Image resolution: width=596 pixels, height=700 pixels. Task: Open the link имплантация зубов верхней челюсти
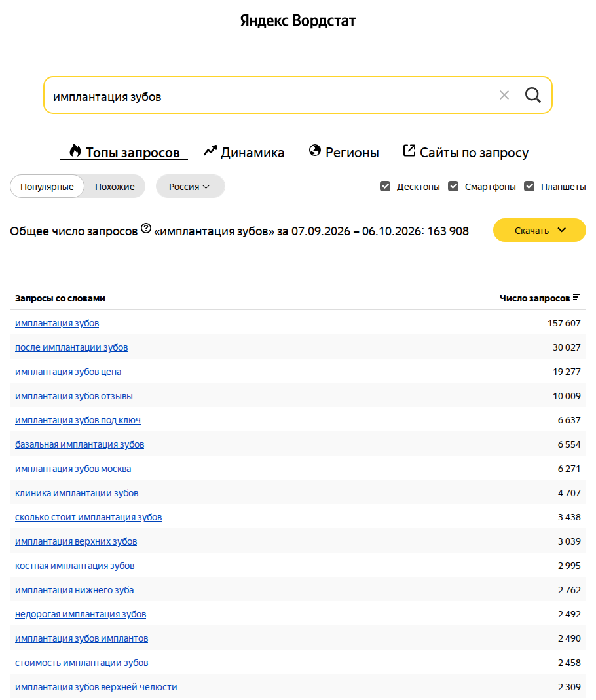point(96,687)
